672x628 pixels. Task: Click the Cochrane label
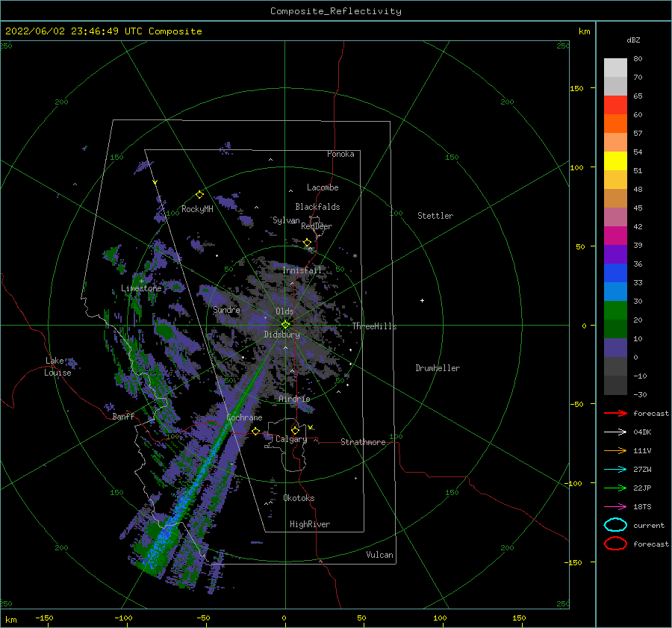pos(244,417)
